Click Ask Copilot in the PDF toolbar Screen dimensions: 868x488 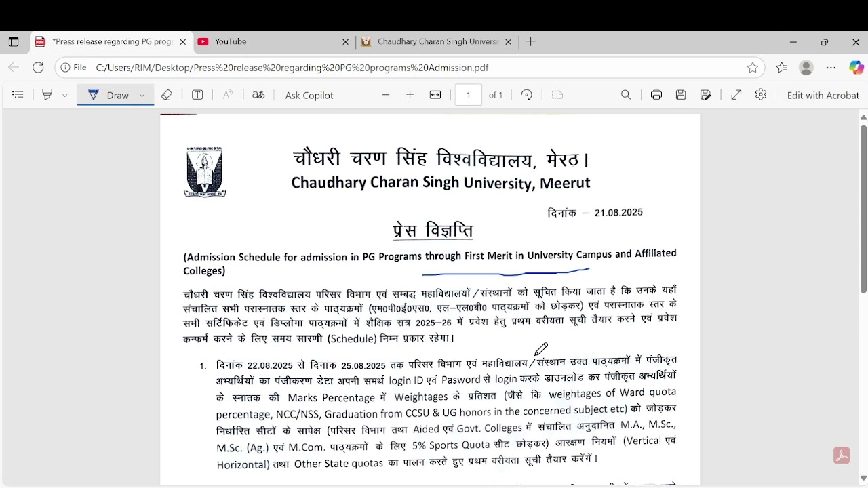coord(309,95)
